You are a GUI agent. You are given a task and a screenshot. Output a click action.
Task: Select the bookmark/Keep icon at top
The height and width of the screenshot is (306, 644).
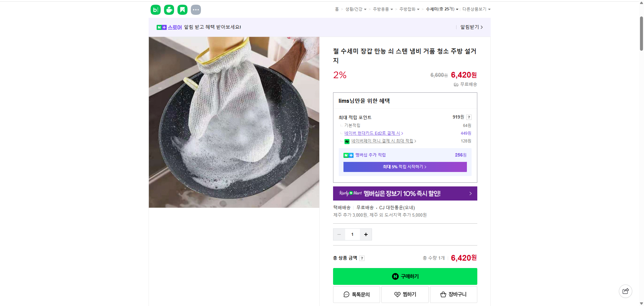[182, 10]
